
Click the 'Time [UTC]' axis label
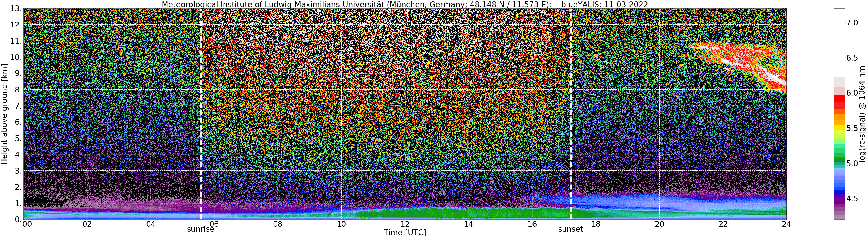point(405,233)
